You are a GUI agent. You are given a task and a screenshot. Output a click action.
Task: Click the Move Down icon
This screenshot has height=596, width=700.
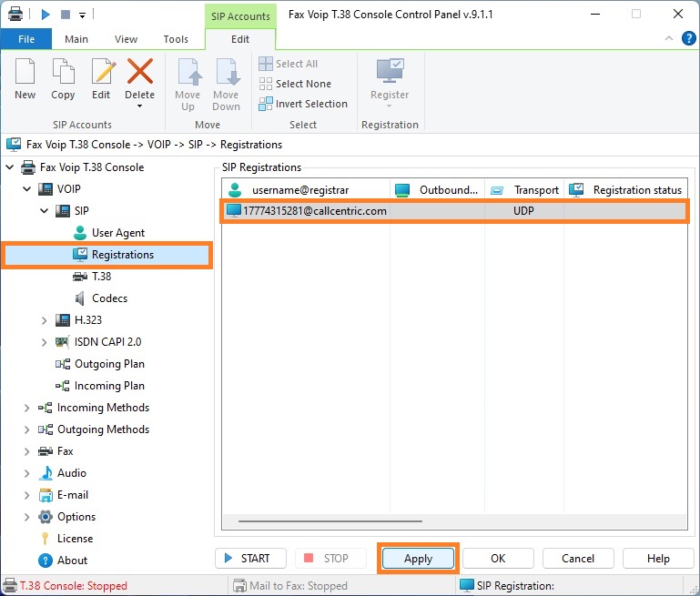(x=228, y=72)
